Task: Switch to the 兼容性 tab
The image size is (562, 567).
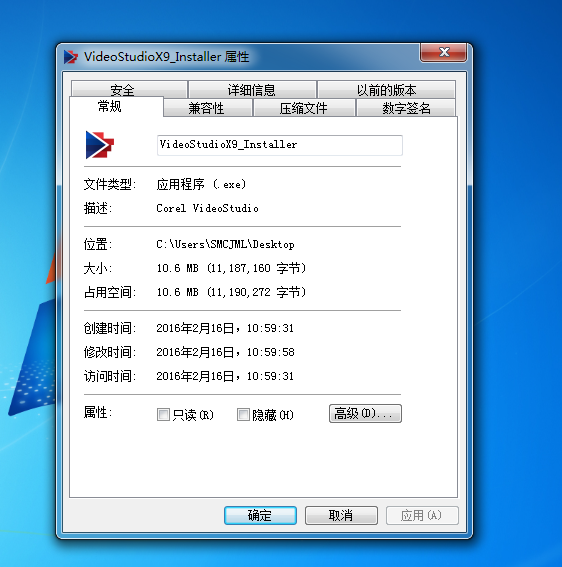Action: (x=207, y=108)
